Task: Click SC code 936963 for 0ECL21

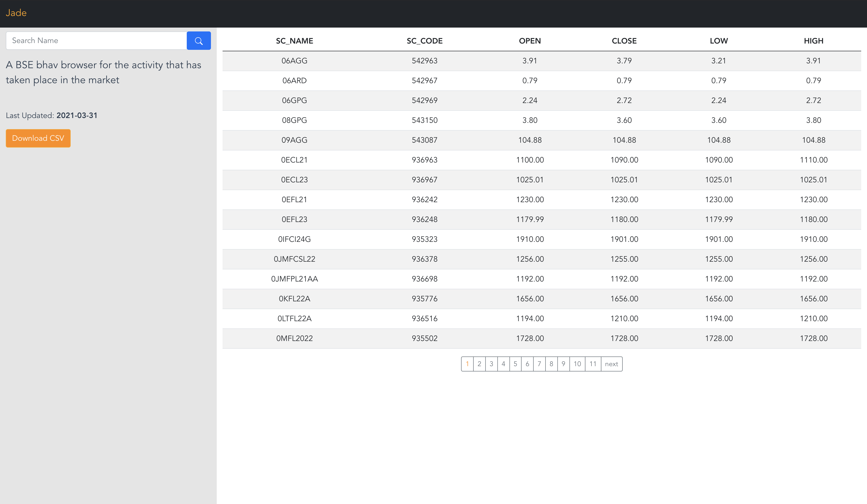Action: (425, 160)
